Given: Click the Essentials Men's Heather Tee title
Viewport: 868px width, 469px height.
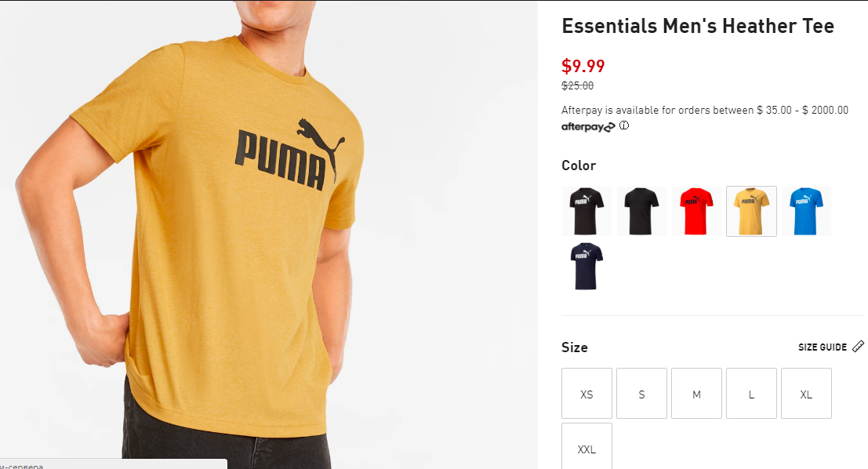Looking at the screenshot, I should point(698,26).
